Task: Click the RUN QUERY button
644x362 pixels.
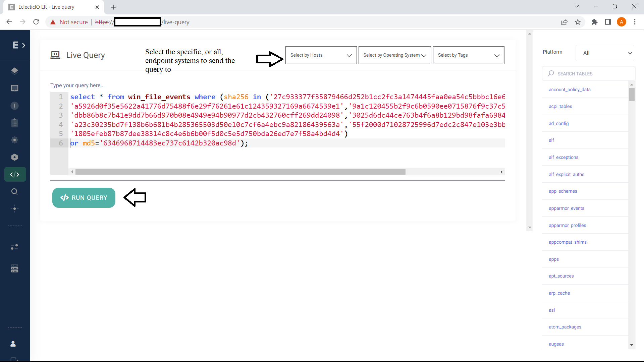Action: [84, 198]
